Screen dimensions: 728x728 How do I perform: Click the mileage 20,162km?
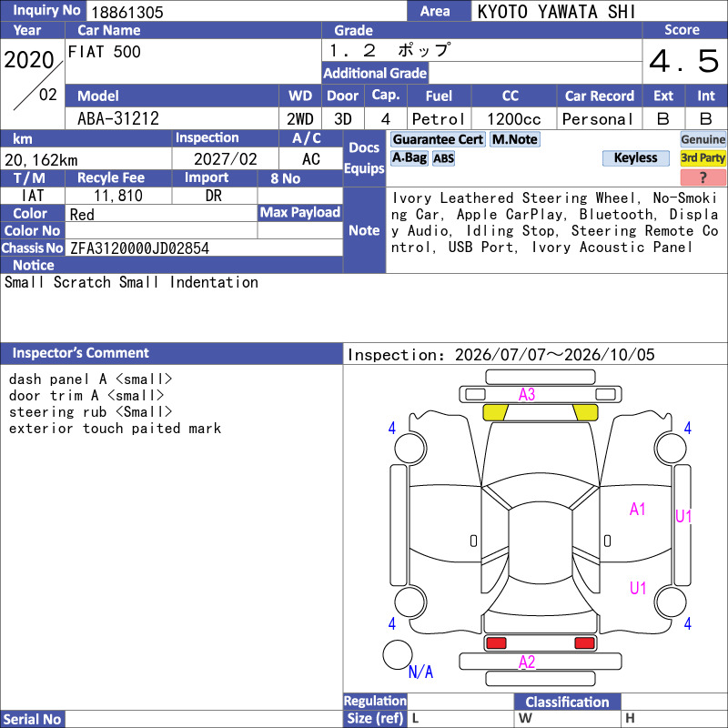click(41, 160)
